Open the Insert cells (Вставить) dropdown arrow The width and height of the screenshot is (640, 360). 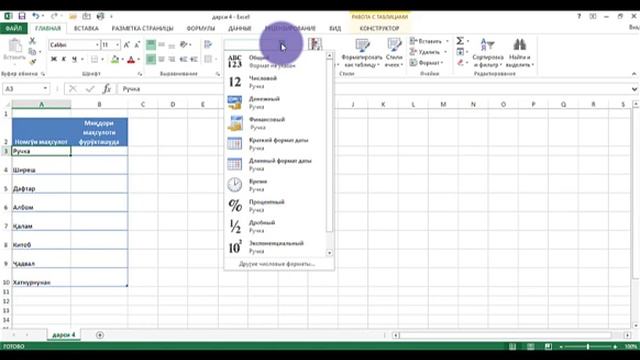(447, 41)
